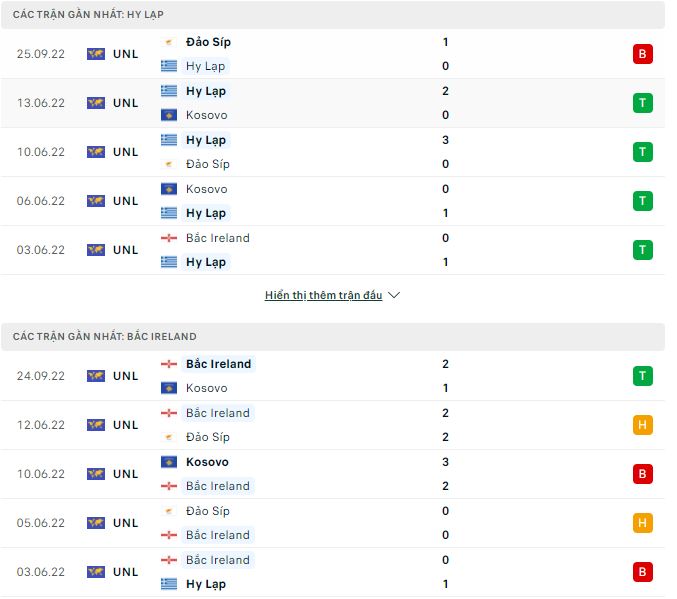Click the 10.06.22 Hy Lạp vs Đảo Síp row date
Image resolution: width=677 pixels, height=599 pixels.
(x=41, y=152)
